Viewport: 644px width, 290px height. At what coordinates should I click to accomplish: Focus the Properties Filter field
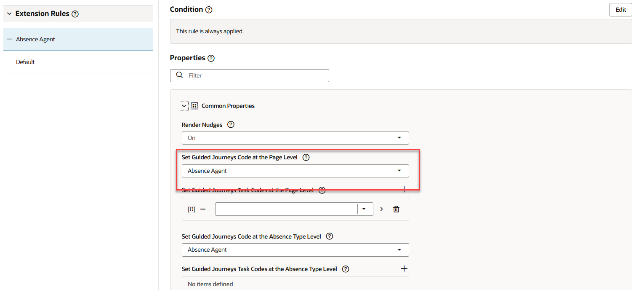(x=250, y=75)
